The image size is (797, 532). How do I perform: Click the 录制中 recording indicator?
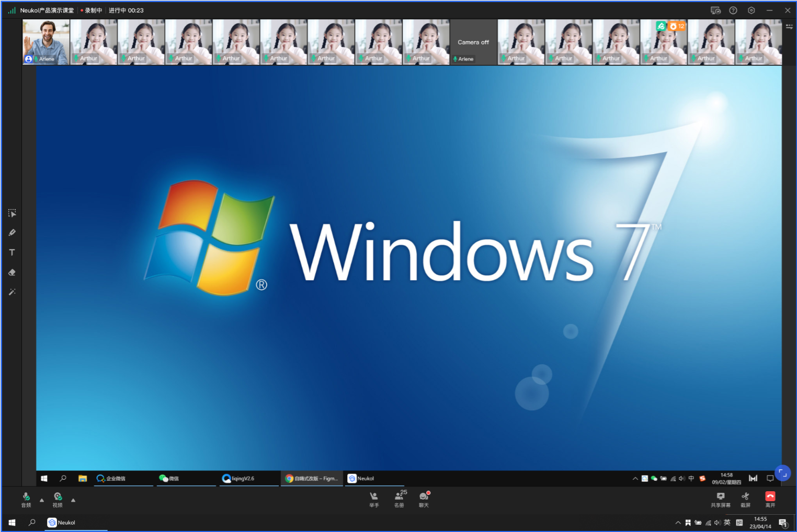point(92,10)
